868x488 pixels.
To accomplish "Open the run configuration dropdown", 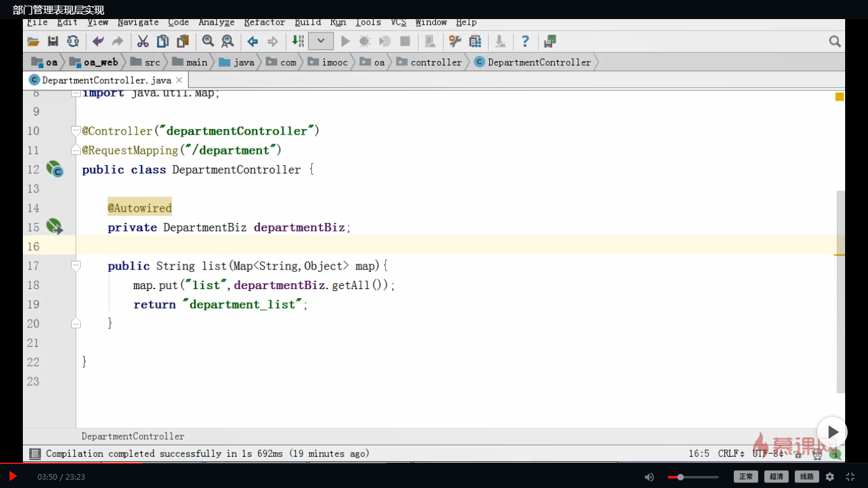I will (321, 41).
